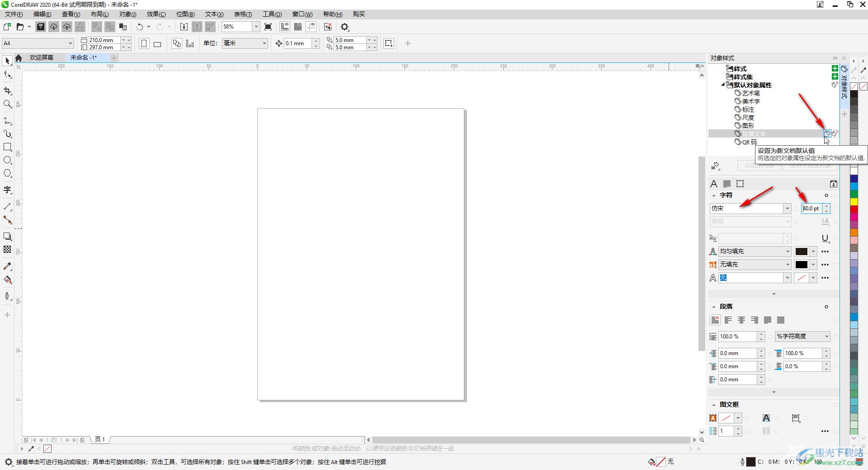
Task: Open the 文件 menu
Action: point(14,14)
